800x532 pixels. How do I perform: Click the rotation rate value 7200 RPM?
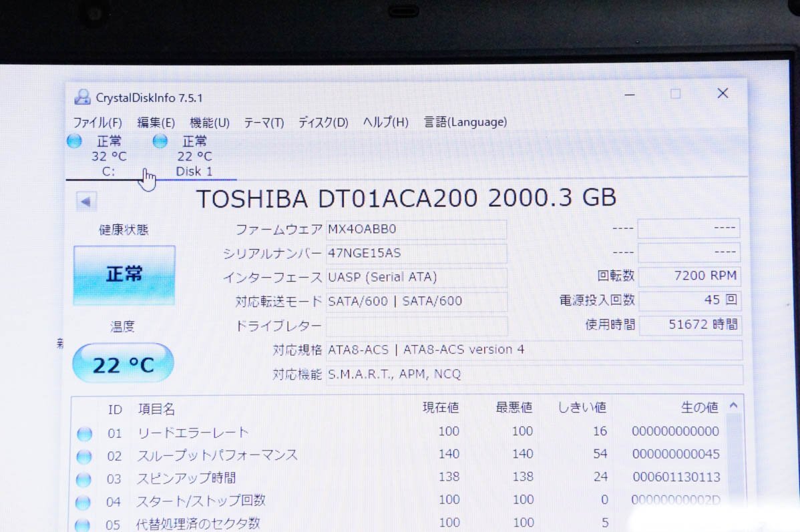pos(689,276)
